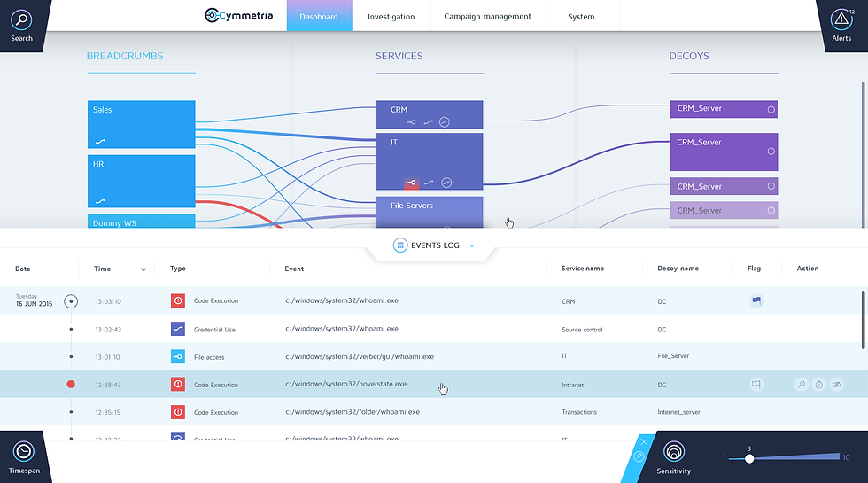Viewport: 868px width, 483px height.
Task: Click the verber/gui/whoami.exe event path
Action: click(x=360, y=356)
